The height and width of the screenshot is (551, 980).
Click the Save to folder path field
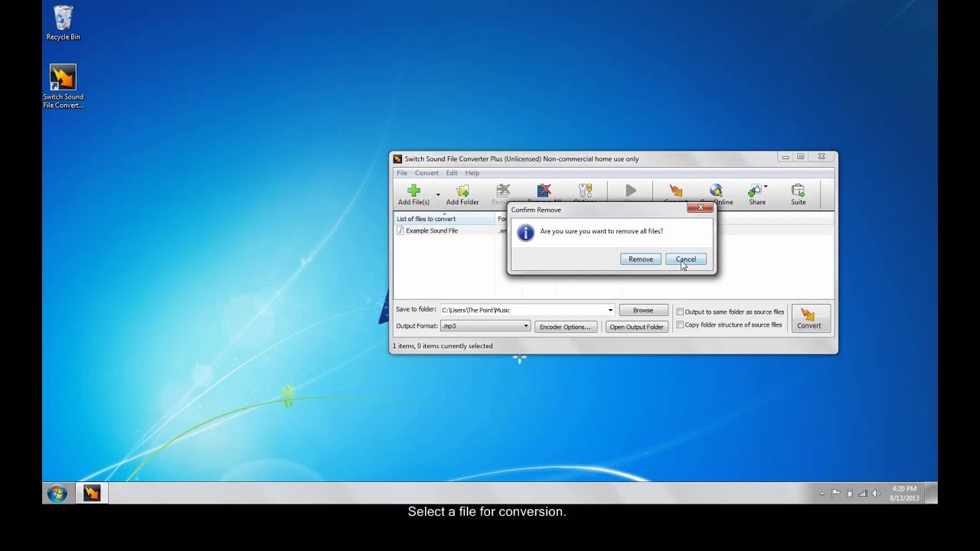tap(523, 310)
